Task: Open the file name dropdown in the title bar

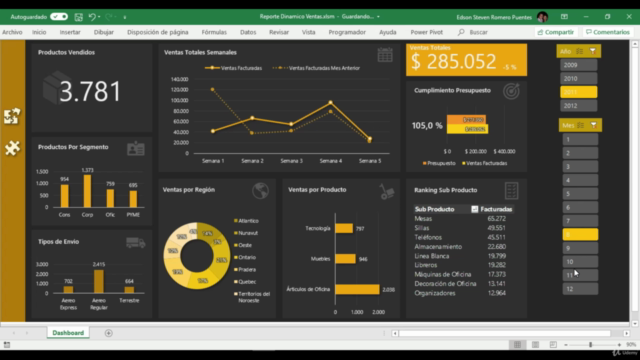Action: (378, 17)
